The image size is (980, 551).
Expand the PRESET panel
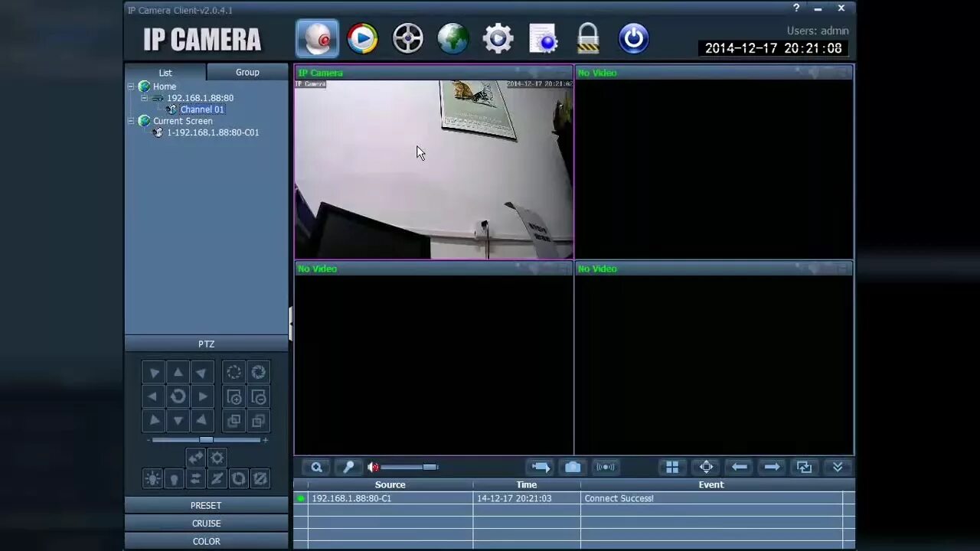(x=207, y=506)
